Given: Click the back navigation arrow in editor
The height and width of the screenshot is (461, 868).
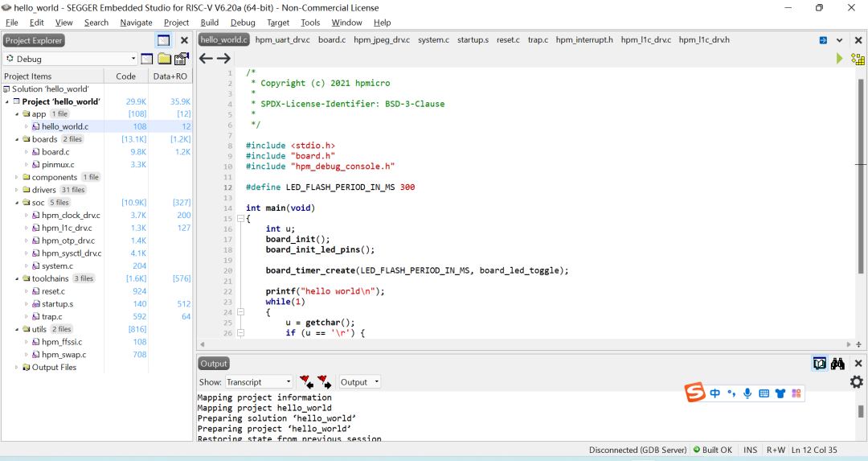Looking at the screenshot, I should [x=206, y=58].
